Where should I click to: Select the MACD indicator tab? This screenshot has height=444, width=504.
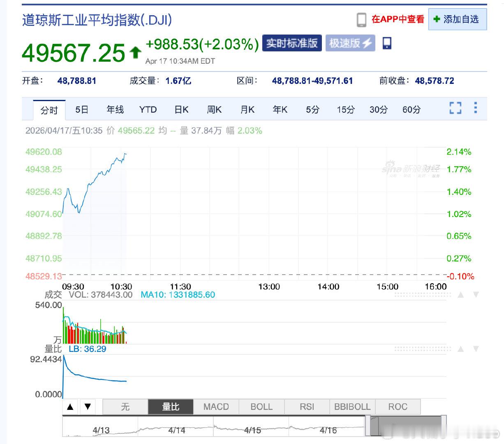(x=215, y=407)
